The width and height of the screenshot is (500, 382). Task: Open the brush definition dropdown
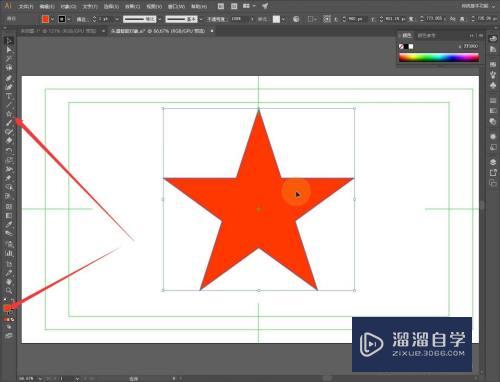click(201, 19)
